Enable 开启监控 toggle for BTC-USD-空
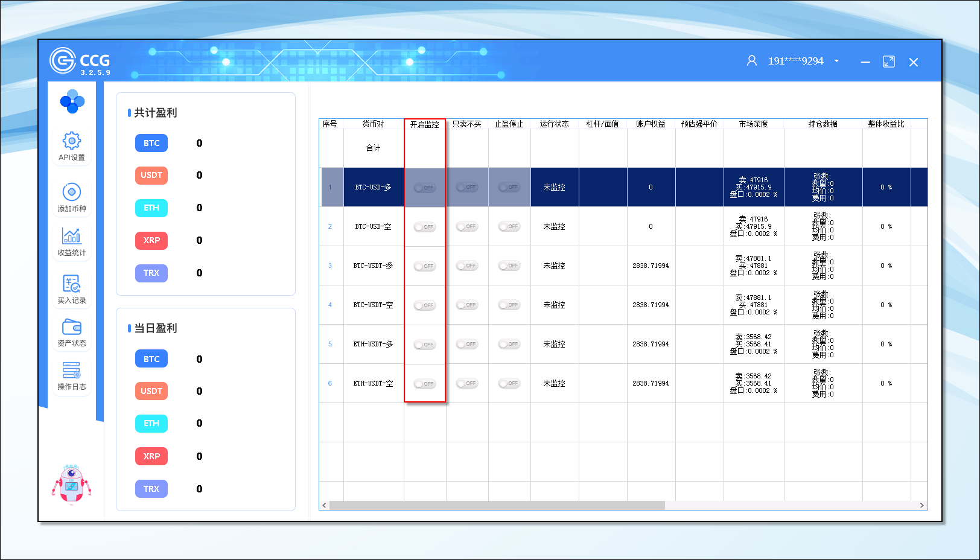Image resolution: width=980 pixels, height=560 pixels. point(425,227)
